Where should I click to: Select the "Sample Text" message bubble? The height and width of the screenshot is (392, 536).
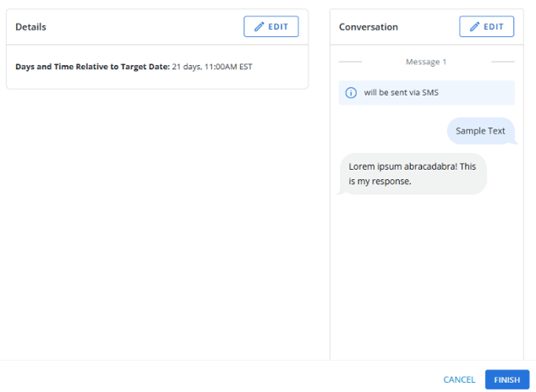coord(479,131)
